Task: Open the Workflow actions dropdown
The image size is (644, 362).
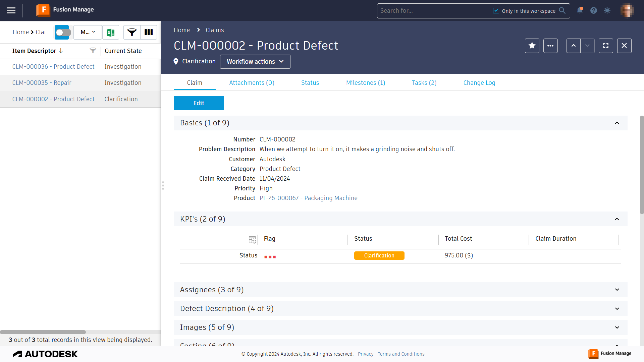Action: [x=255, y=62]
